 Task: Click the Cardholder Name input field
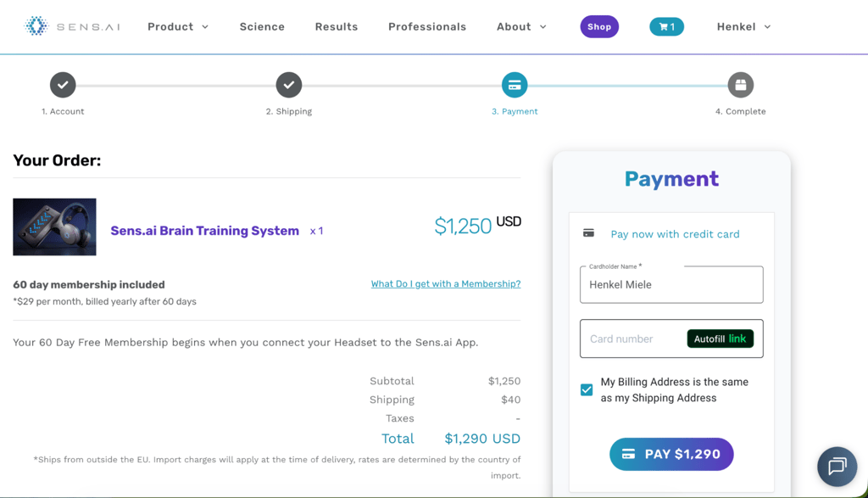pyautogui.click(x=671, y=285)
